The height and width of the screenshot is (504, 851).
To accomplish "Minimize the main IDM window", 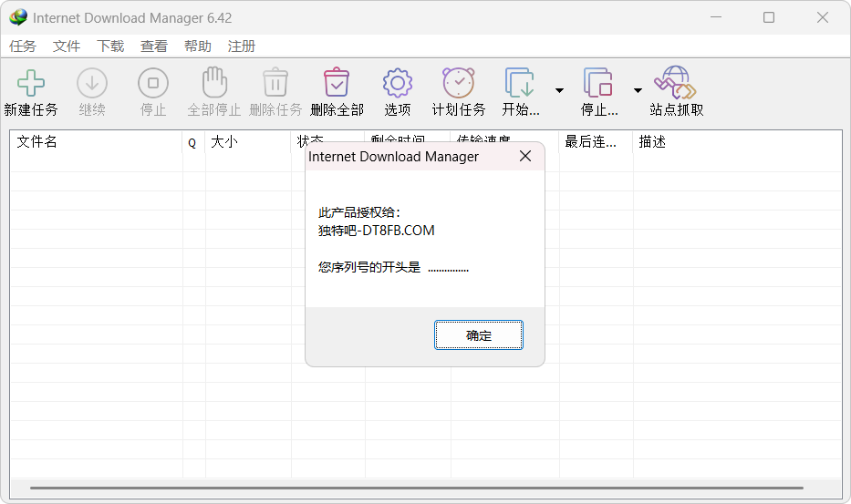I will [716, 17].
